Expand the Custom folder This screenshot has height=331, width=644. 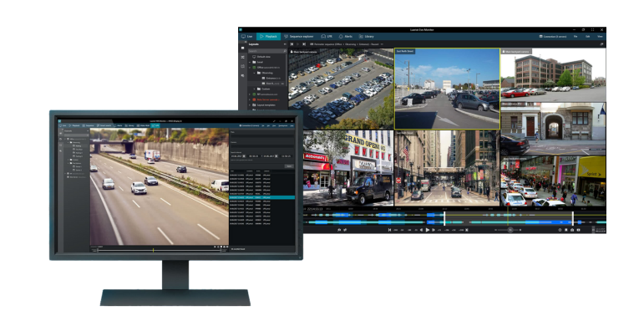[254, 89]
